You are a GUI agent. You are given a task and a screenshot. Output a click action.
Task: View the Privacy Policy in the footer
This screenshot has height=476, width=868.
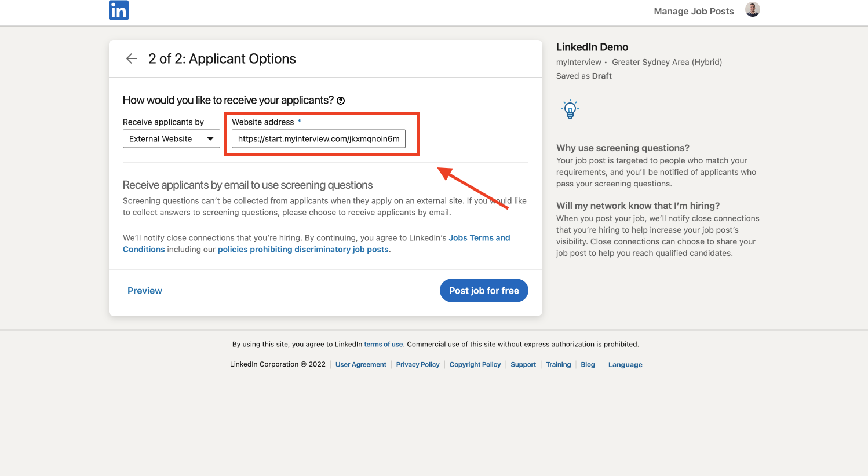pyautogui.click(x=417, y=365)
